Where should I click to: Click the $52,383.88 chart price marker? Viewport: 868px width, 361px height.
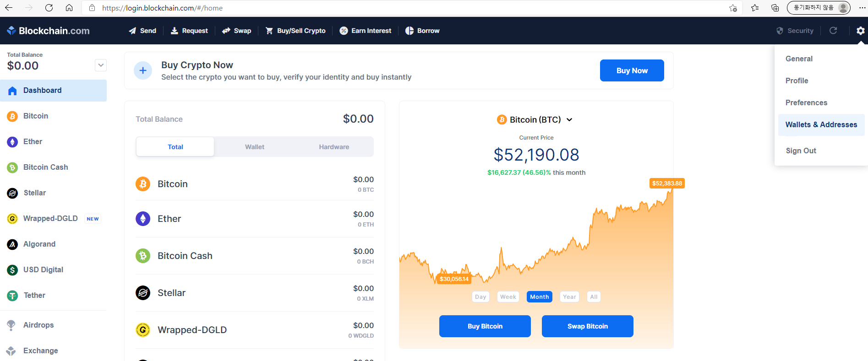(x=667, y=183)
